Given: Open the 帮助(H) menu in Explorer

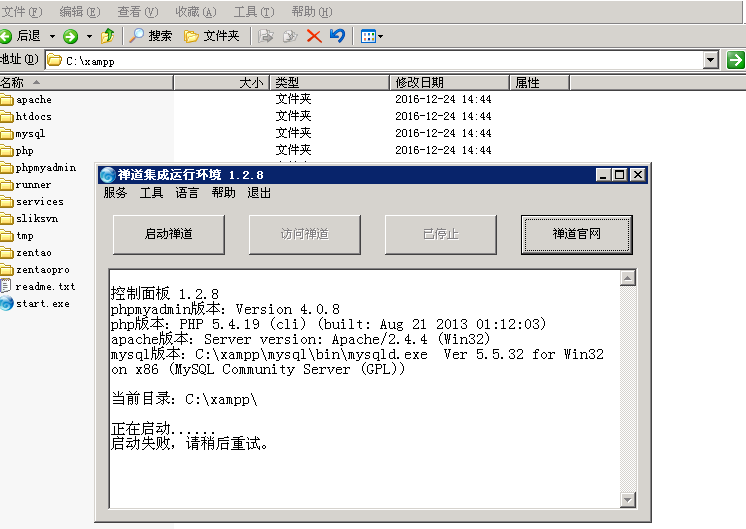Looking at the screenshot, I should tap(312, 11).
